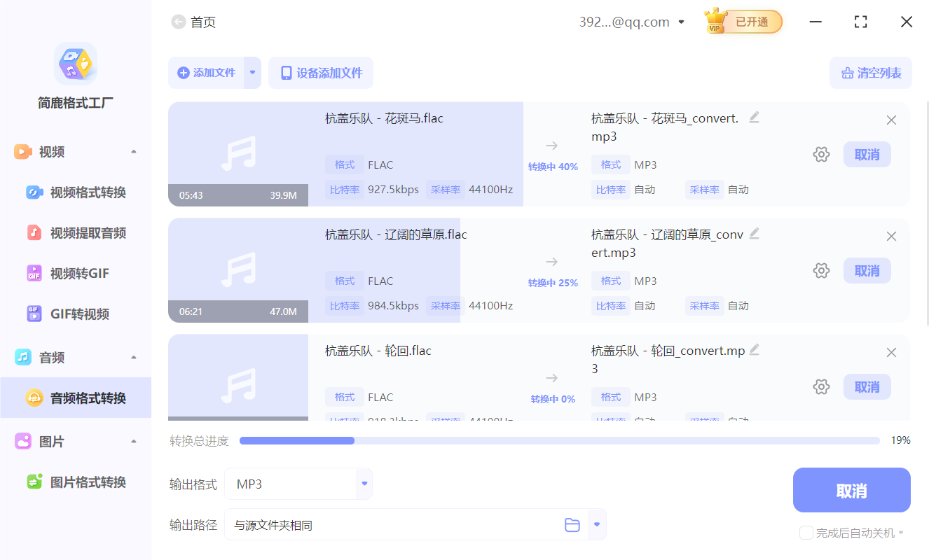The width and height of the screenshot is (929, 560).
Task: Collapse the 视频 section in sidebar
Action: [x=133, y=151]
